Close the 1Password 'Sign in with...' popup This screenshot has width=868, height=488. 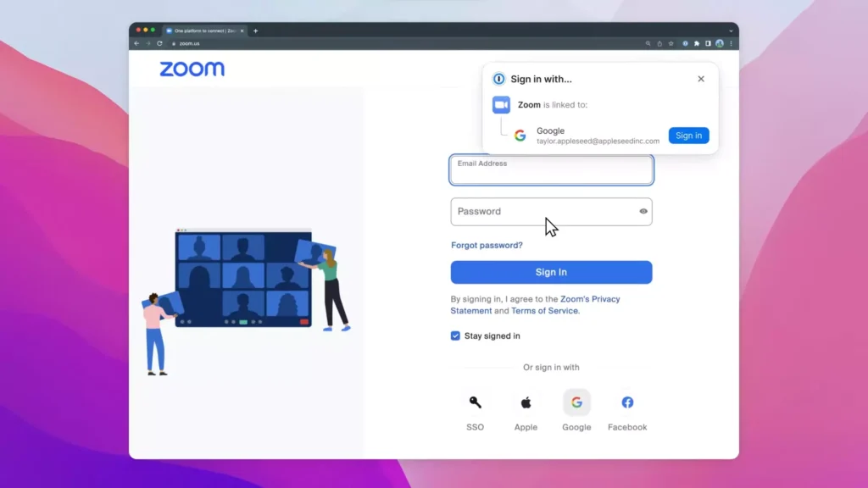(x=701, y=79)
